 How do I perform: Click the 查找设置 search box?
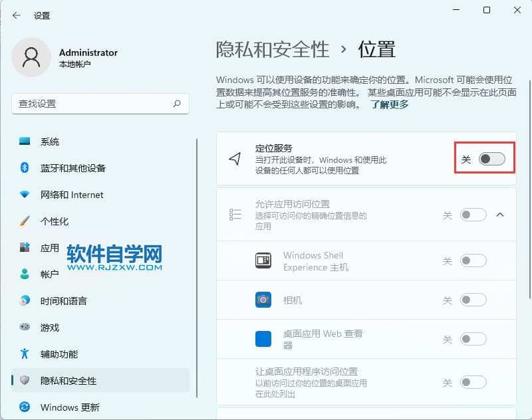pos(93,104)
